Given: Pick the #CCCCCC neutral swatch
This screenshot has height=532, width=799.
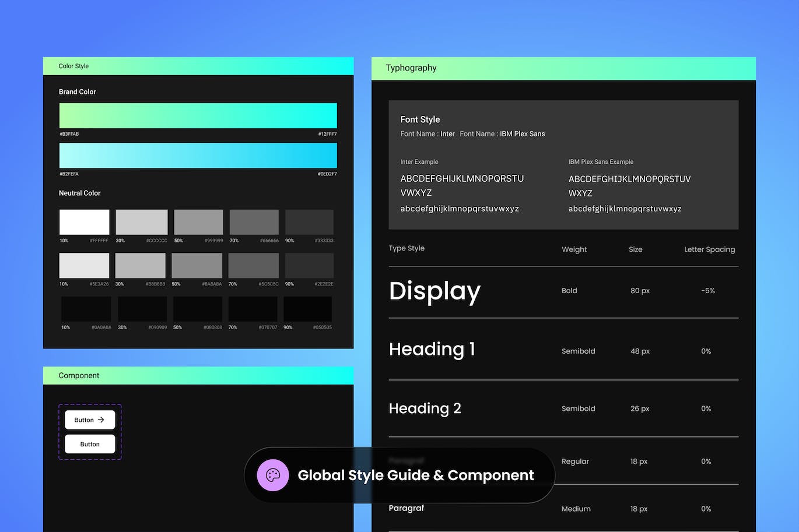Looking at the screenshot, I should click(x=142, y=222).
